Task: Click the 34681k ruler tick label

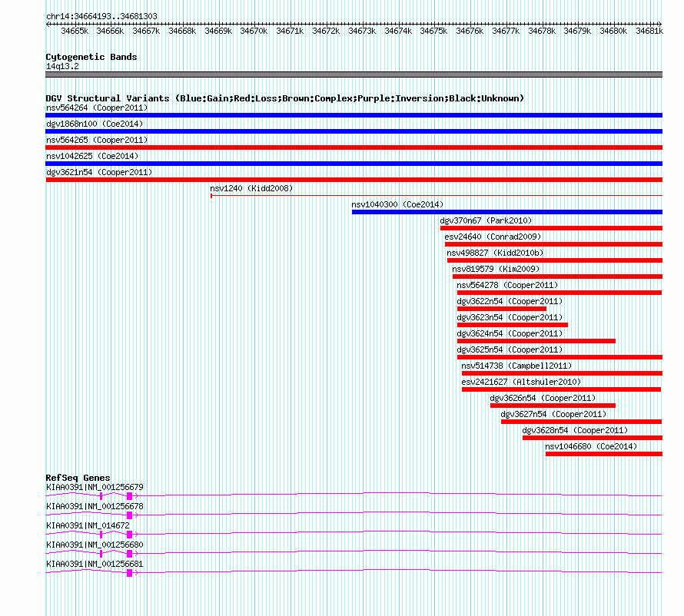Action: (x=649, y=31)
